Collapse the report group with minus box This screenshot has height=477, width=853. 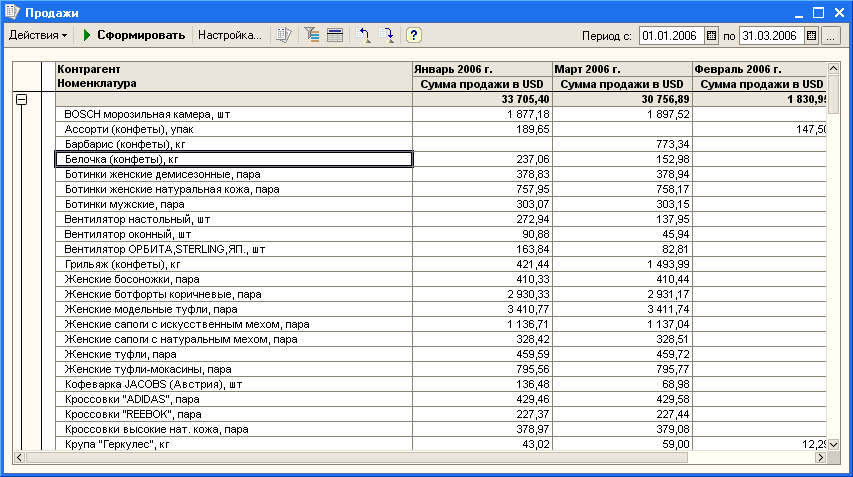click(21, 100)
